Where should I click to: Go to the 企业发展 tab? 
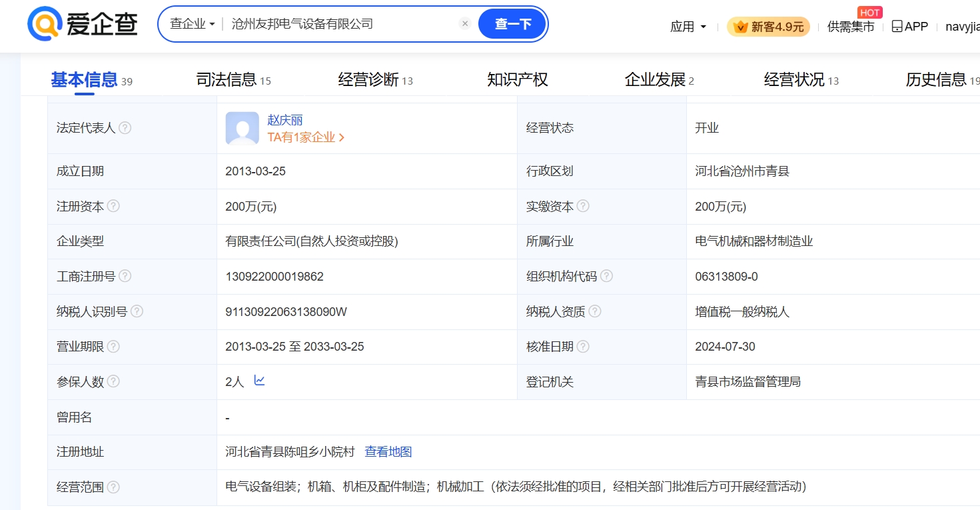660,80
